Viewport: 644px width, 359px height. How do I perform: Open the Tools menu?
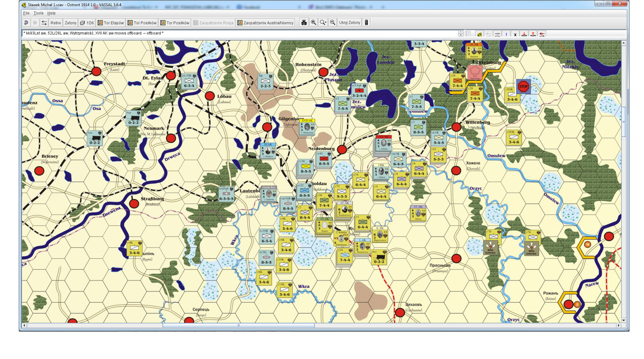tap(38, 13)
